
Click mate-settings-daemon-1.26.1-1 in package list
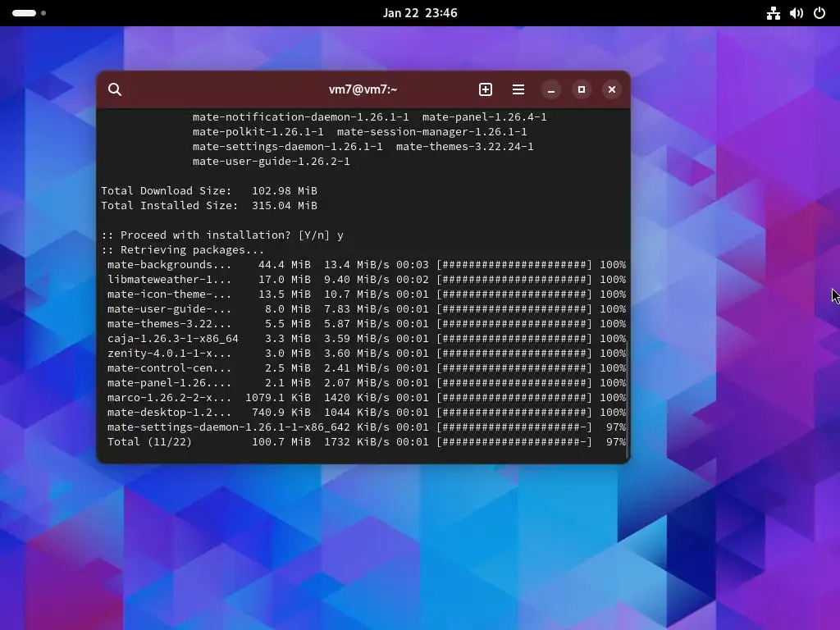tap(288, 146)
